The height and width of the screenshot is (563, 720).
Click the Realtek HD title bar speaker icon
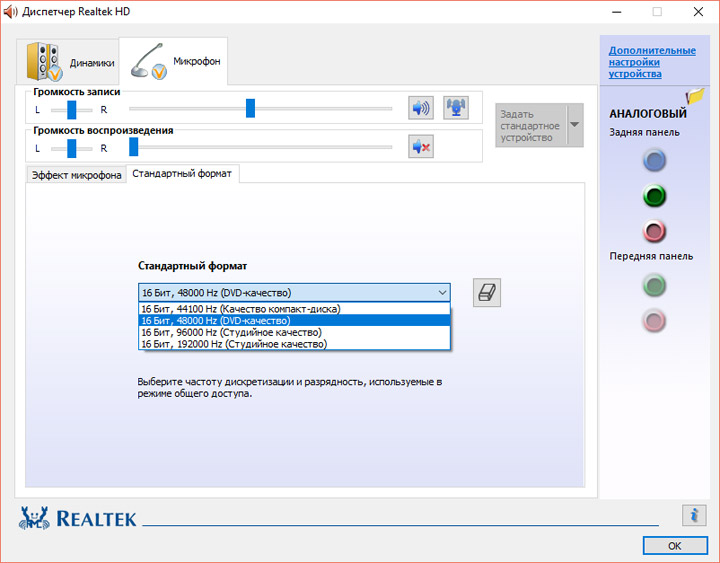pos(10,11)
